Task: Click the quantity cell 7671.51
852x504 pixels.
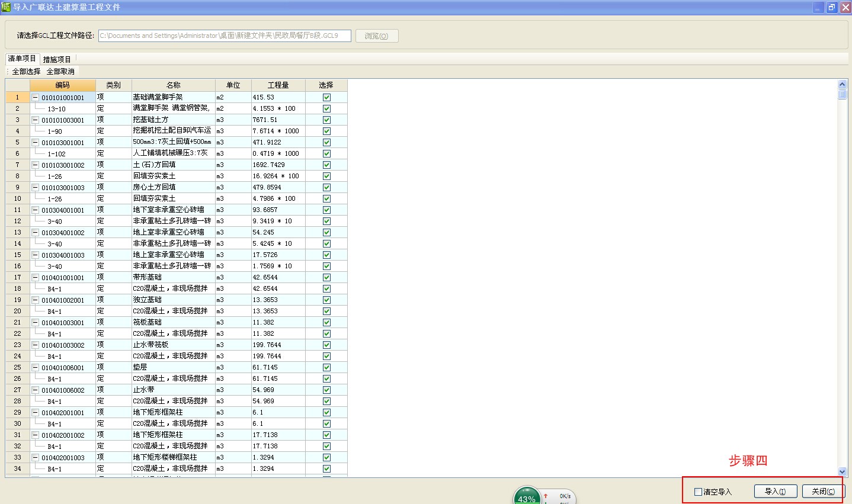Action: tap(278, 120)
